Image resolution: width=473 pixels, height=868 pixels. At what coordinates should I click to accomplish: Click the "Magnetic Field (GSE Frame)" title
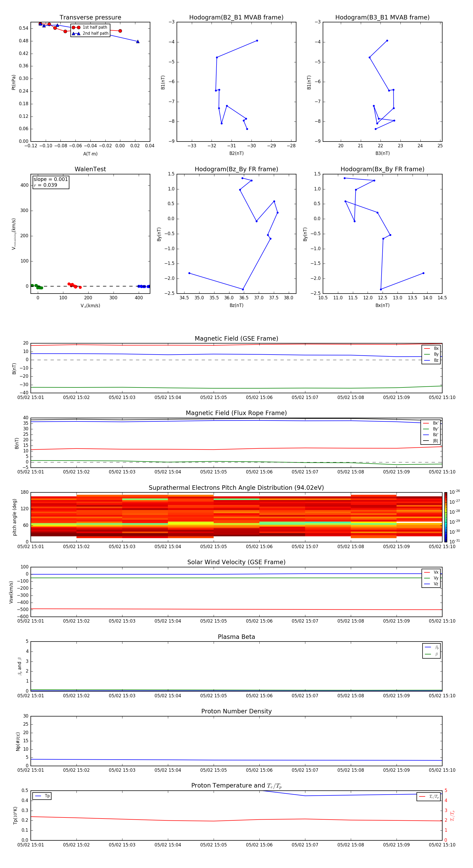pyautogui.click(x=236, y=339)
